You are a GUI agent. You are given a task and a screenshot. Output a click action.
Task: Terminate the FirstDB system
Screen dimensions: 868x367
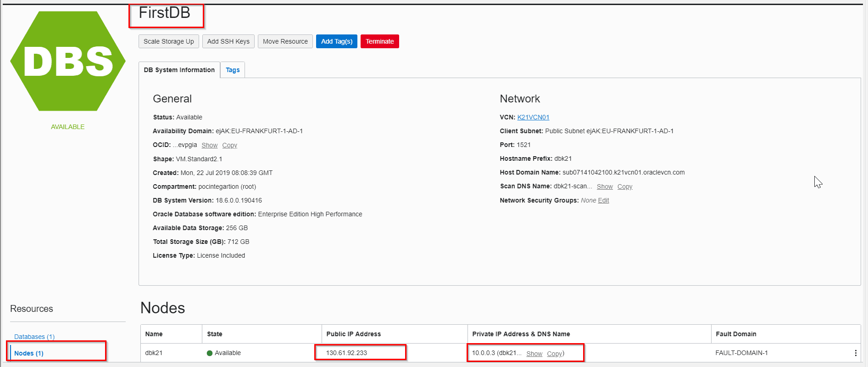[x=380, y=41]
